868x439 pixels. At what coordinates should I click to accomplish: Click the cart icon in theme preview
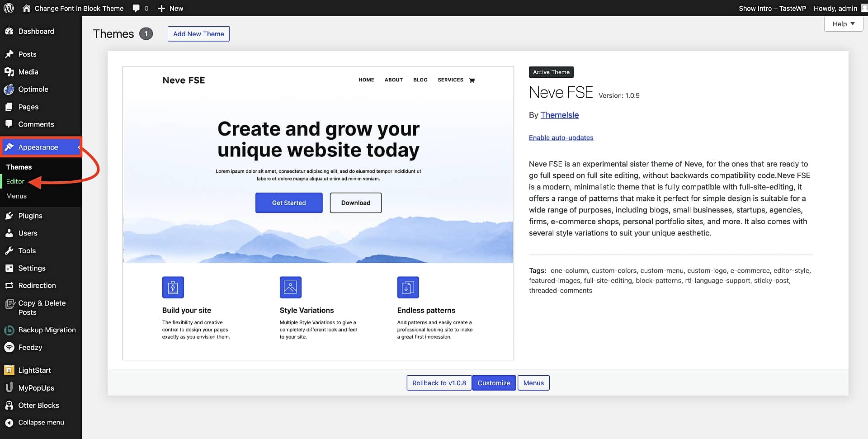[x=472, y=80]
